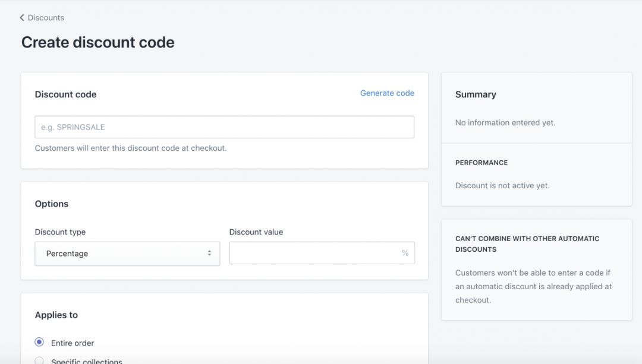Open the Discounts breadcrumb link
Viewport: 642px width, 364px height.
(46, 18)
